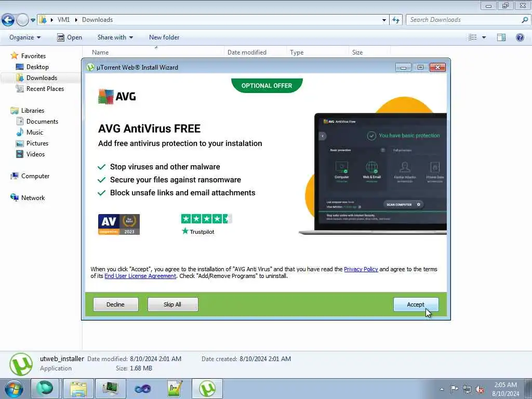The image size is (532, 399).
Task: Select Libraries in navigation pane
Action: [28, 110]
